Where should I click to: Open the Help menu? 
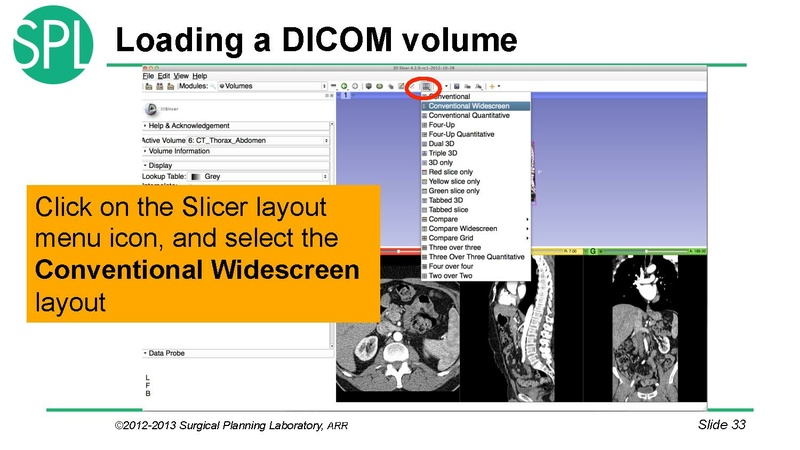pyautogui.click(x=199, y=76)
